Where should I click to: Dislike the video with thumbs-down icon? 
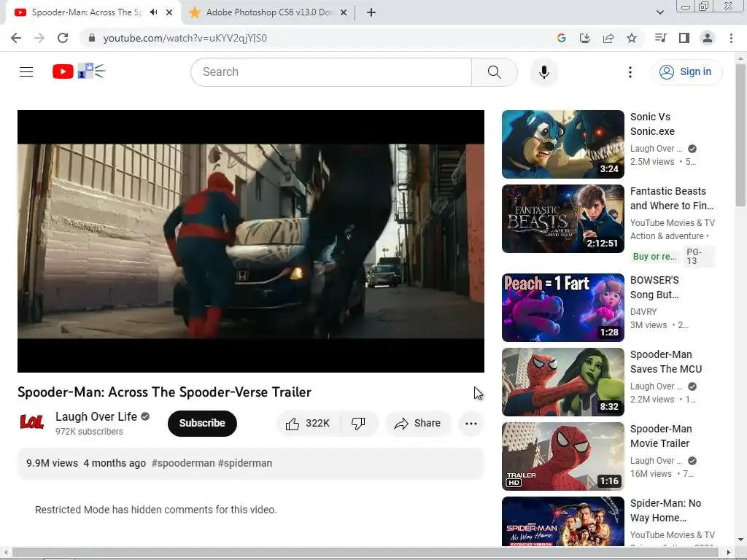tap(359, 424)
